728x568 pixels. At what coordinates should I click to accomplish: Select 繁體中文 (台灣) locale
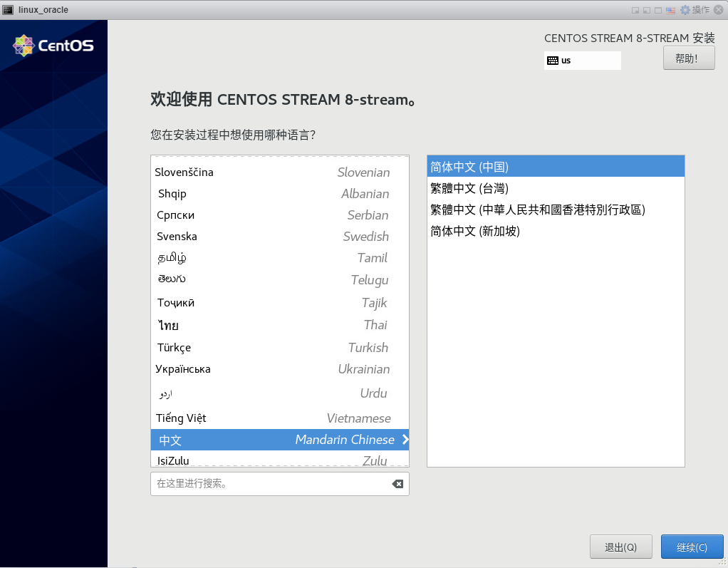point(556,188)
